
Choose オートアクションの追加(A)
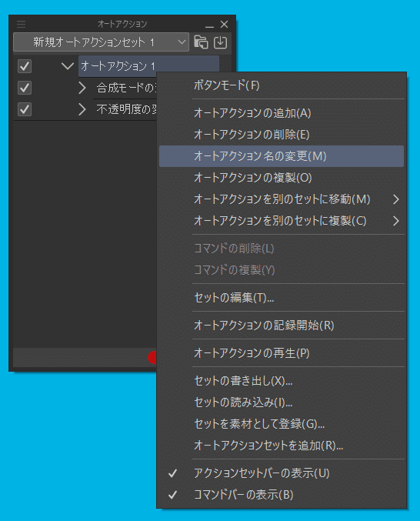[282, 113]
